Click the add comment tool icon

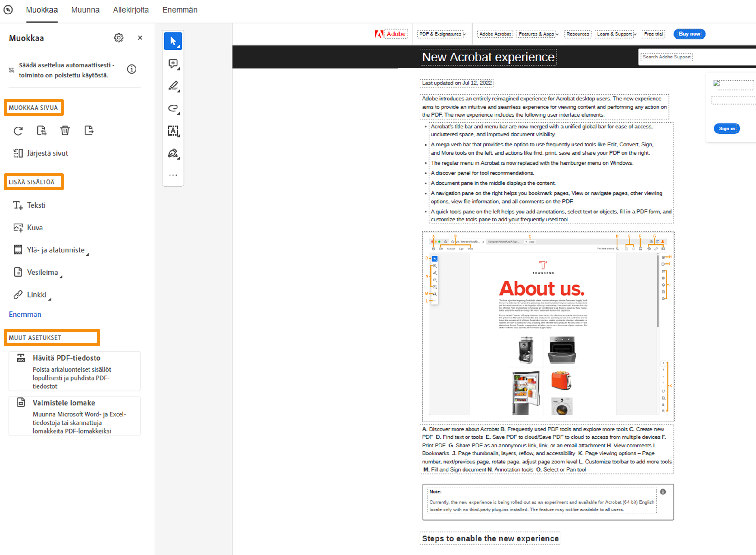[173, 64]
